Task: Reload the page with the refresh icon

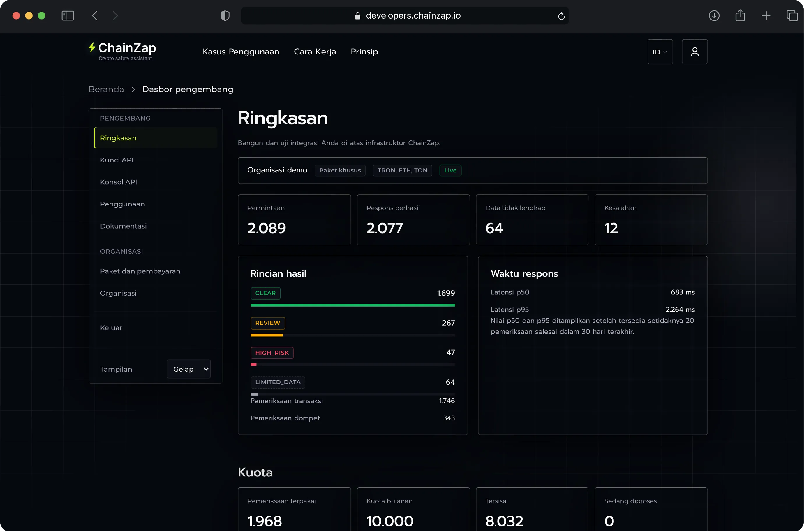Action: click(561, 16)
